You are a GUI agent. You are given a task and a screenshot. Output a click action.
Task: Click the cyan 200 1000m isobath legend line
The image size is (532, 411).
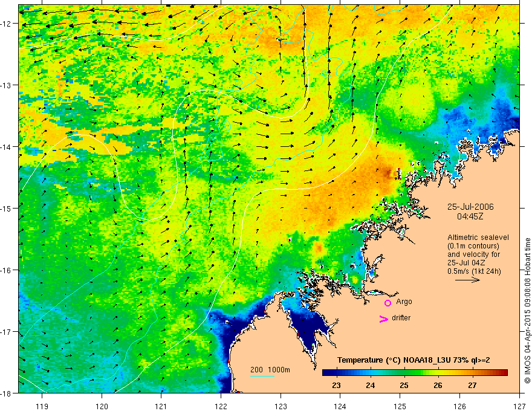click(x=262, y=376)
